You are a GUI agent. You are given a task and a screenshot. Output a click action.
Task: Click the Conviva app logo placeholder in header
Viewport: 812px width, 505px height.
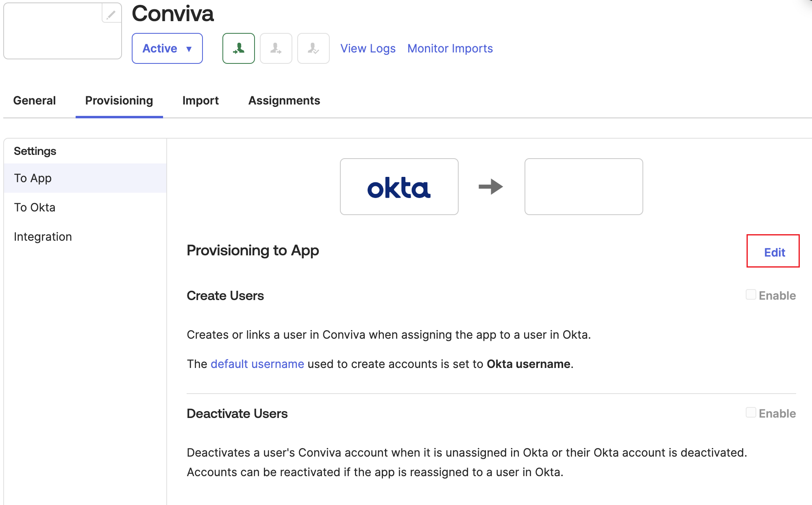coord(63,31)
